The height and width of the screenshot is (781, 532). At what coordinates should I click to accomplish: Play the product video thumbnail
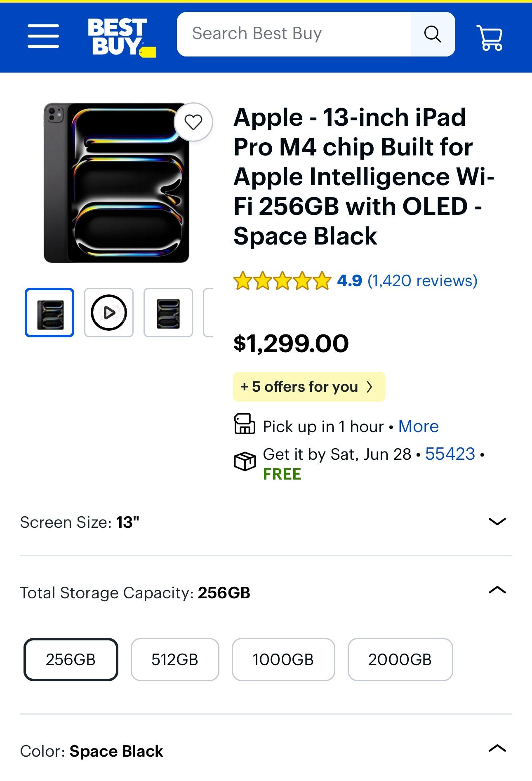pyautogui.click(x=109, y=313)
